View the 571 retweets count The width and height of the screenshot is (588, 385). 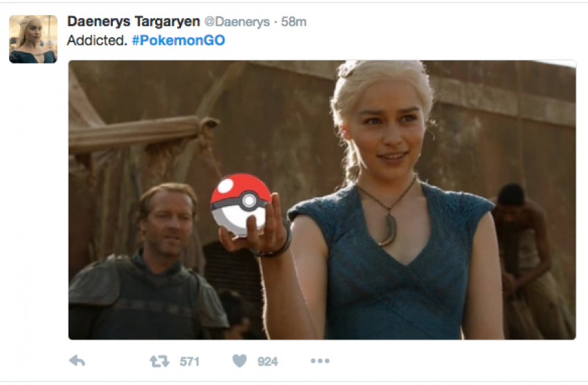point(190,361)
